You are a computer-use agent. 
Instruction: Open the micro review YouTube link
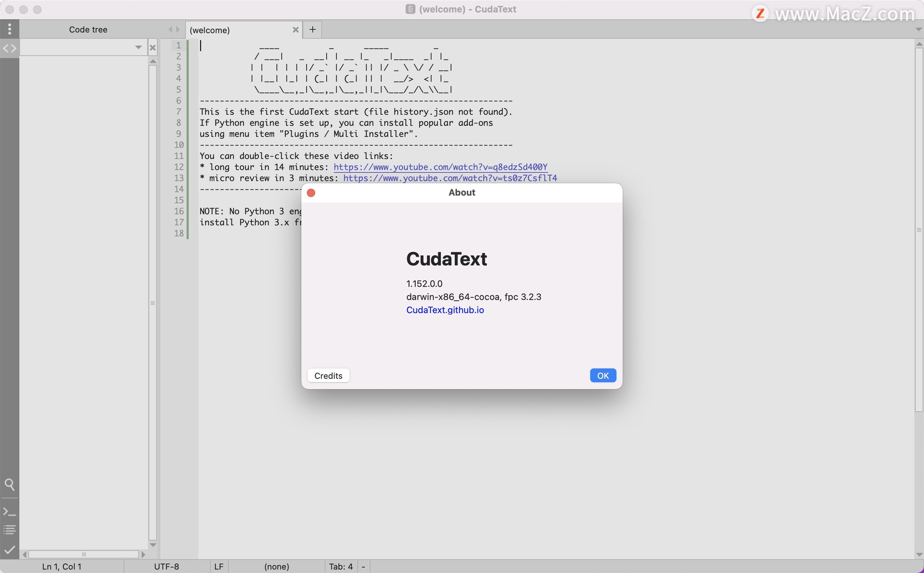[x=450, y=178]
